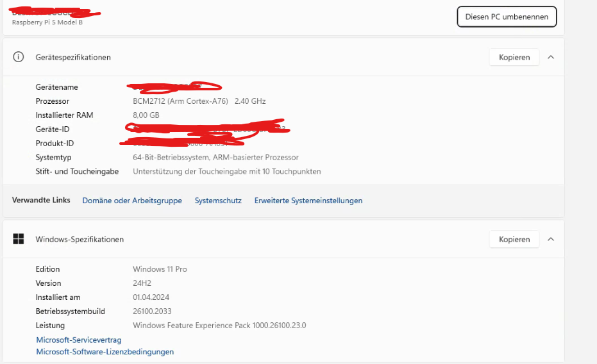Click the Windows Feature Experience Pack value
The height and width of the screenshot is (364, 597).
219,325
